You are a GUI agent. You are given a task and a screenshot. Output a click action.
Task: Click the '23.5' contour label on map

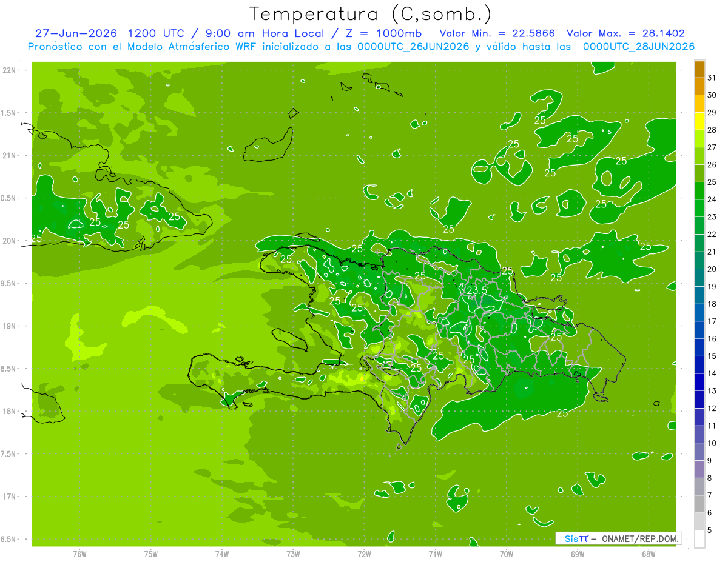tap(477, 291)
